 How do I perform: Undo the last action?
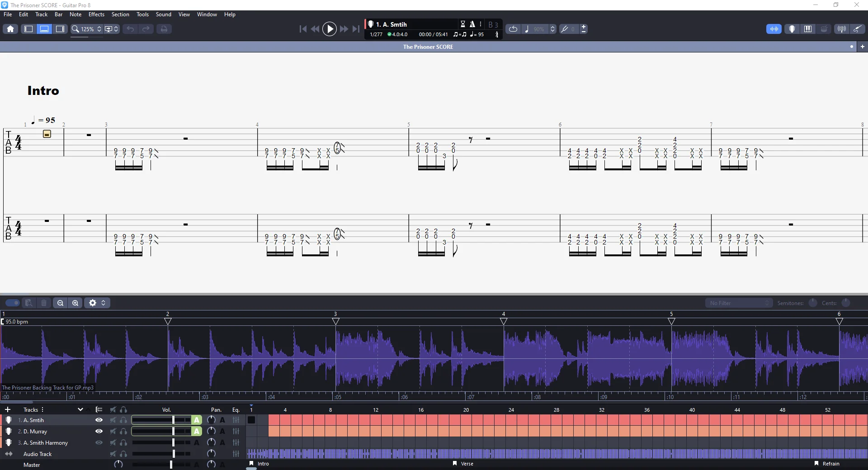click(x=130, y=29)
